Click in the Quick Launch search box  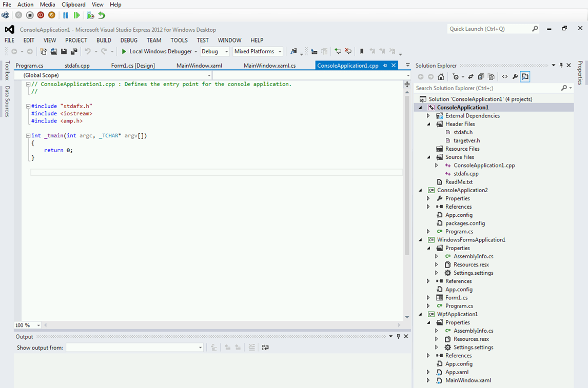pos(490,29)
